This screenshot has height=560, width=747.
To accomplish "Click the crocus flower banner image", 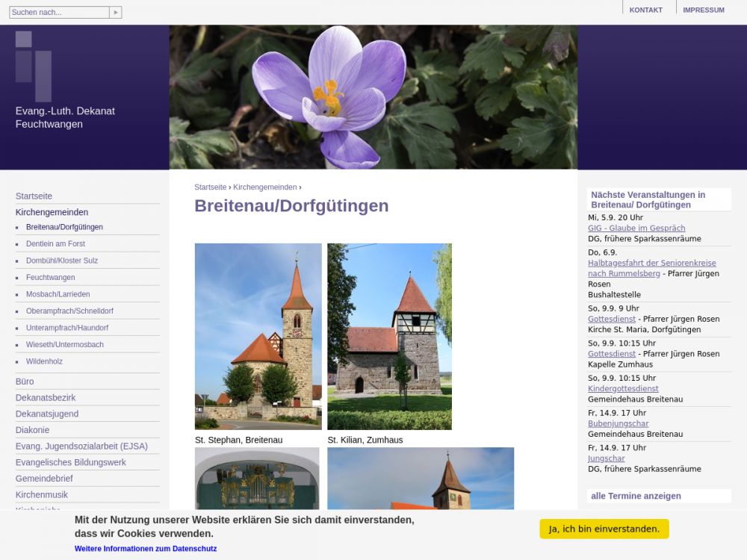I will click(373, 97).
